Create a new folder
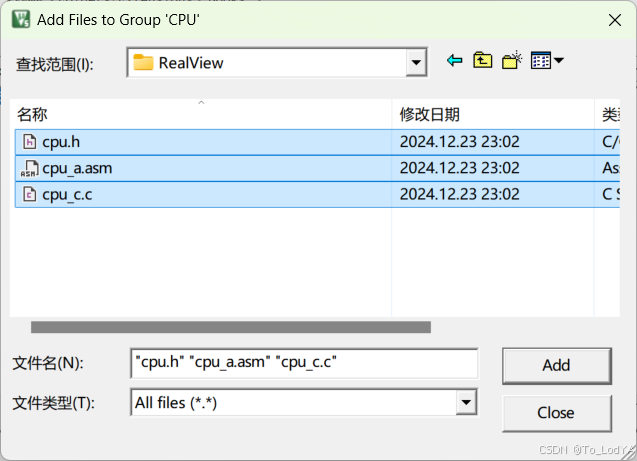637x461 pixels. [511, 61]
